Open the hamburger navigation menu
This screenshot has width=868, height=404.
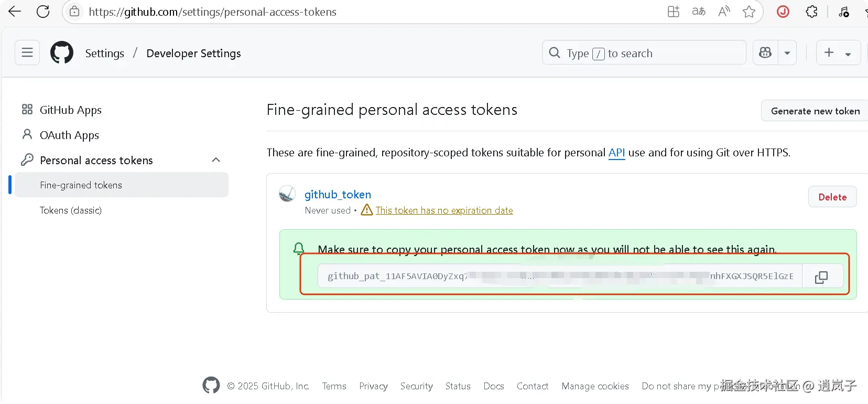click(x=27, y=52)
